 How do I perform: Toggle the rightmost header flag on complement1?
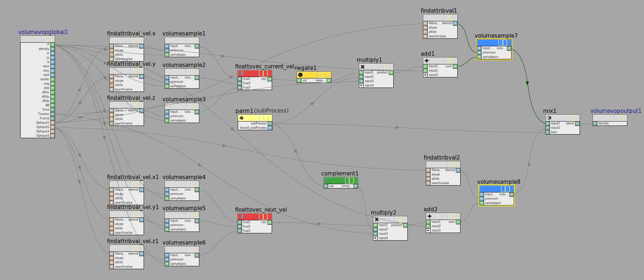pyautogui.click(x=356, y=181)
